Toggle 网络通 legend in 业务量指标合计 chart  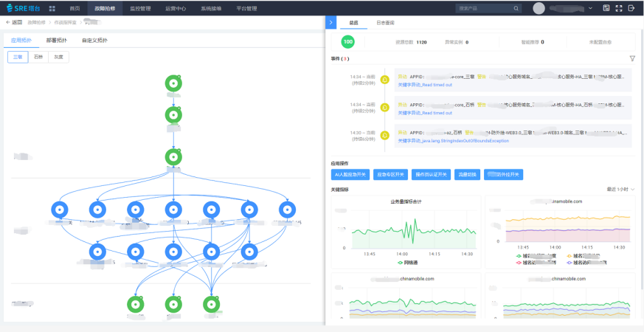(407, 262)
